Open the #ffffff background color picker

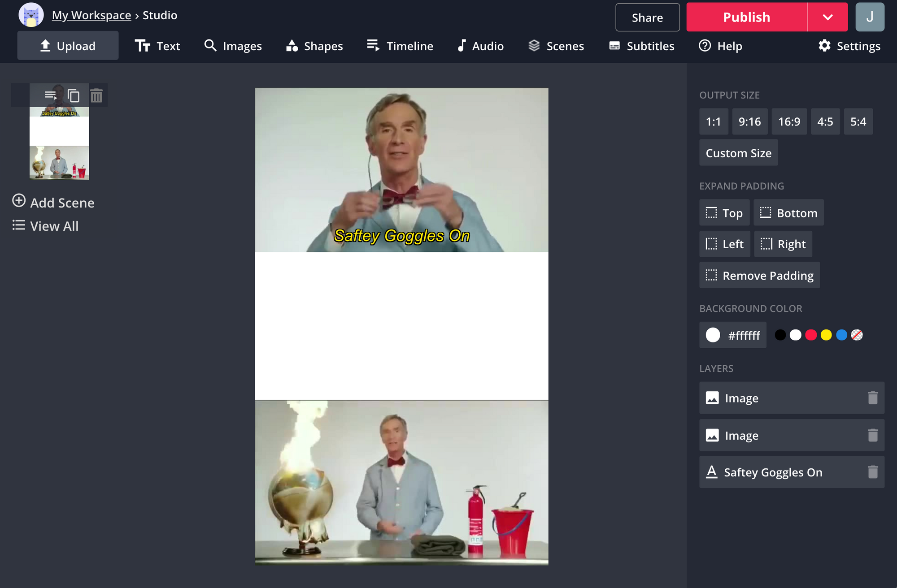733,335
